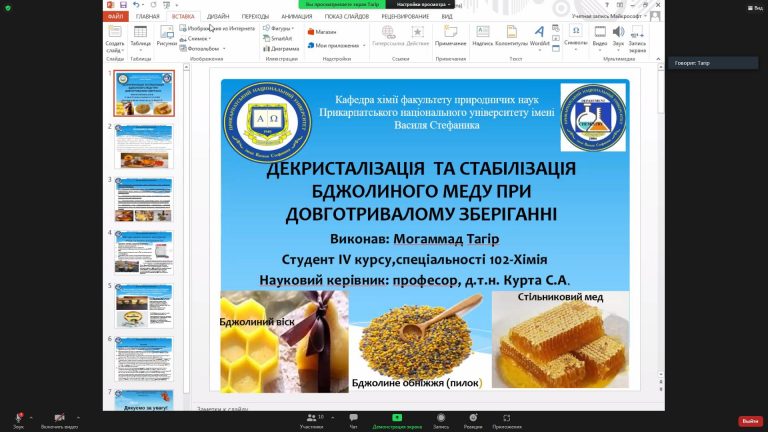
Task: Expand Photo Album dropdown arrow
Action: (224, 48)
